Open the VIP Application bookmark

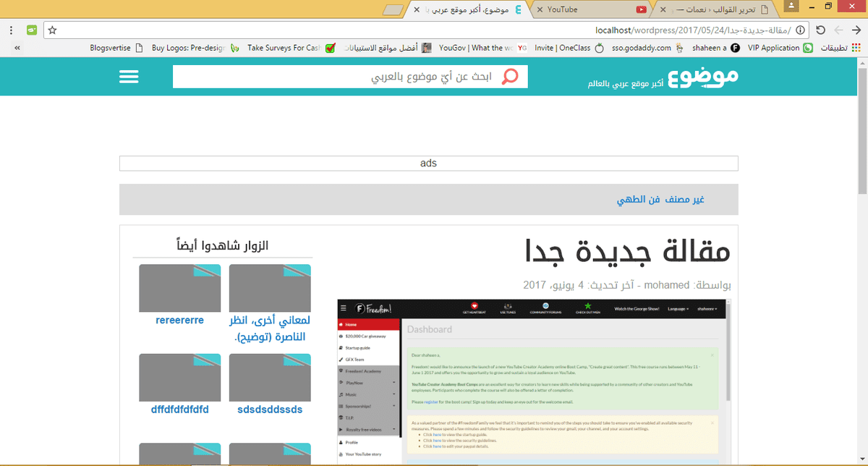click(x=773, y=48)
